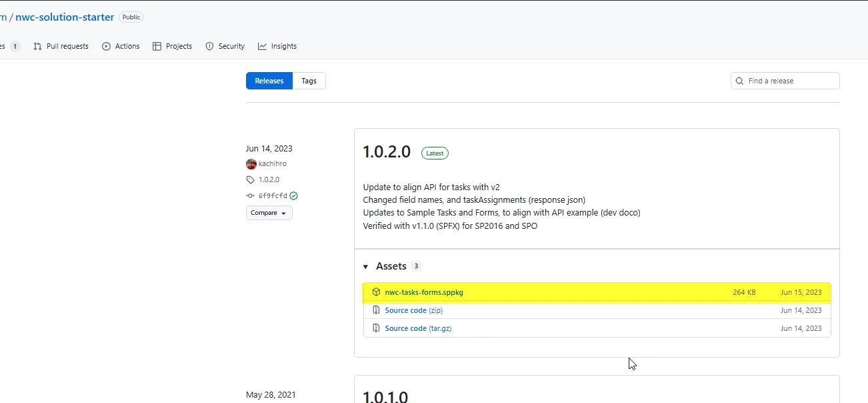Click the Jun 15, 2023 asset date
The height and width of the screenshot is (403, 868).
(801, 292)
